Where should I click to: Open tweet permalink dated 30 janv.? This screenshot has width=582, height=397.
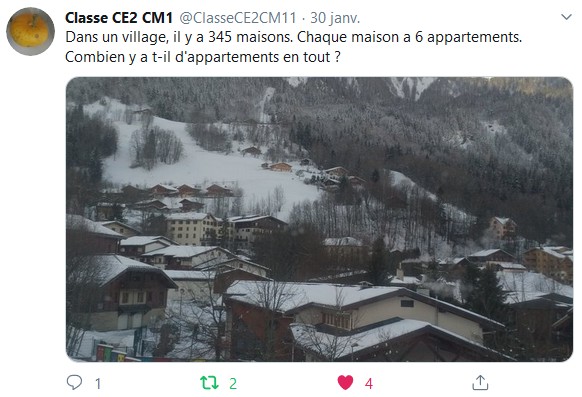335,18
